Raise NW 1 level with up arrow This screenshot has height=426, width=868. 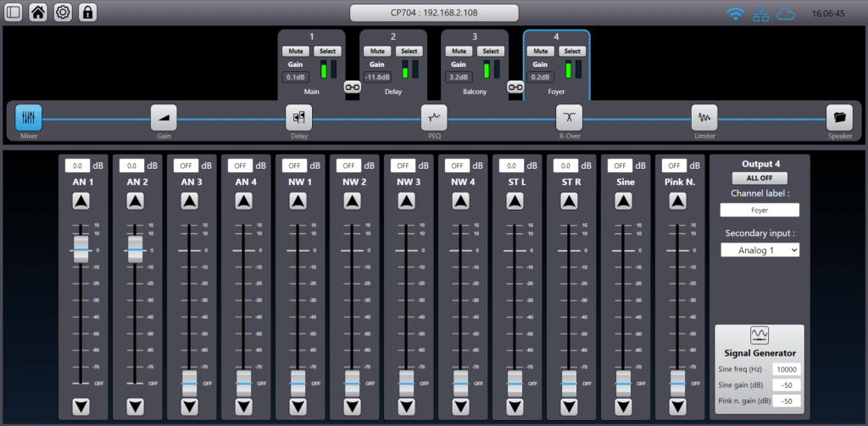298,201
